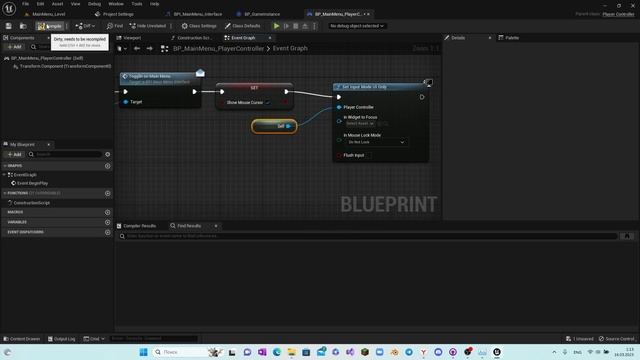Click the Find button in the toolbar

pyautogui.click(x=115, y=26)
